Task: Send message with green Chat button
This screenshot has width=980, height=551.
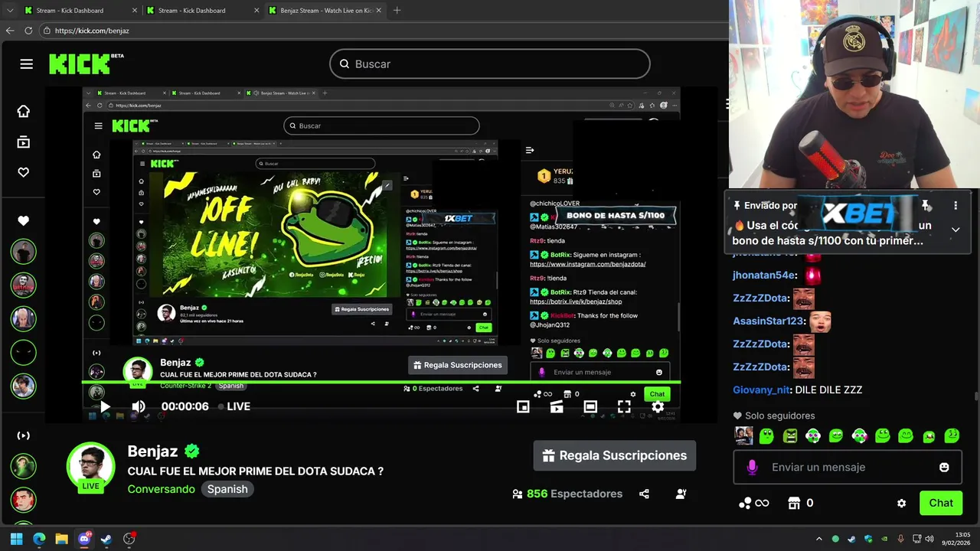Action: click(941, 503)
